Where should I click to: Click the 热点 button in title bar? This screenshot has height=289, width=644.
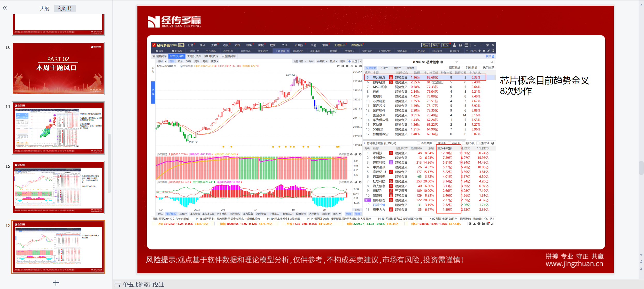[425, 45]
